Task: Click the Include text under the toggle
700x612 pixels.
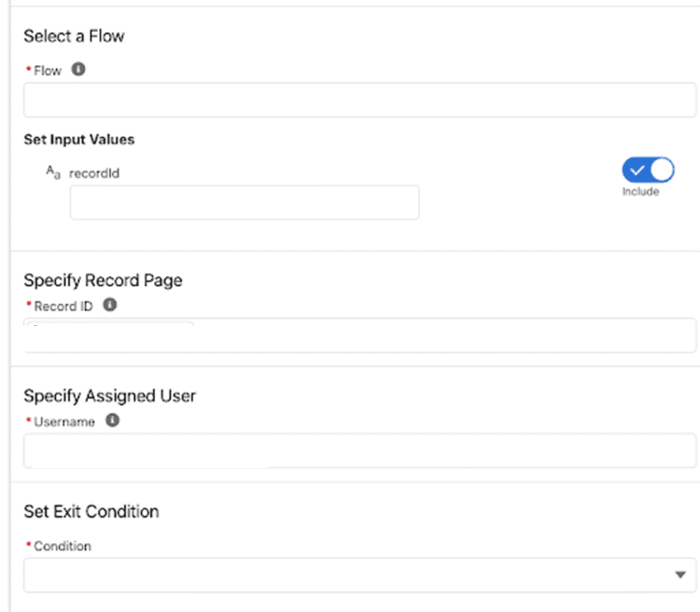Action: point(640,192)
